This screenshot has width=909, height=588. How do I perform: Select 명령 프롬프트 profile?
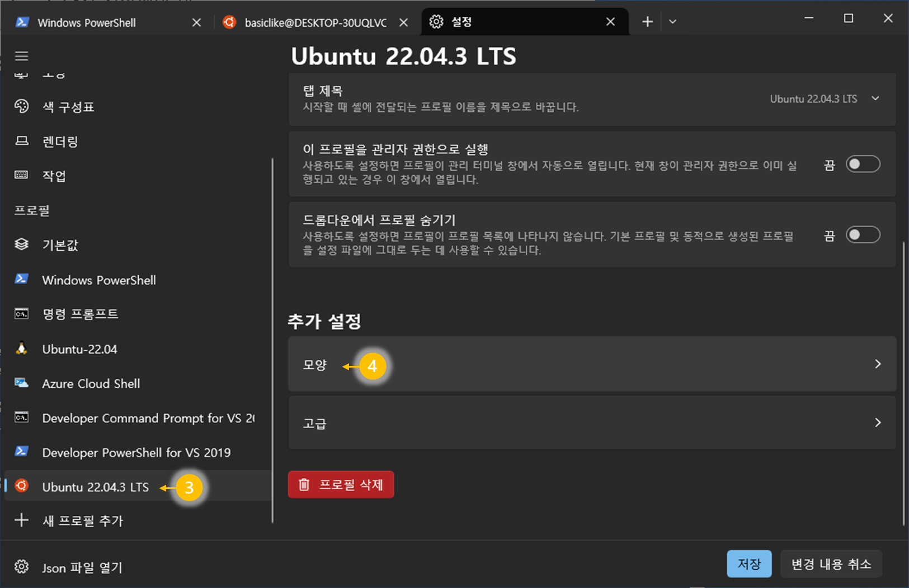click(x=137, y=314)
